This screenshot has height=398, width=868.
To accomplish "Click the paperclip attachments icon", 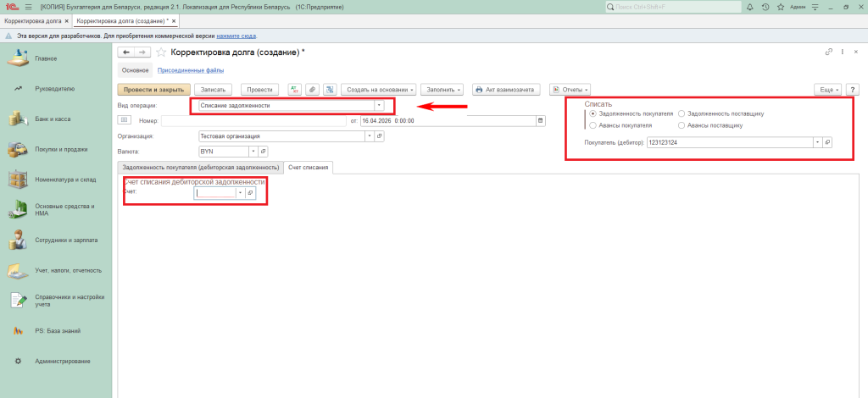I will point(312,89).
